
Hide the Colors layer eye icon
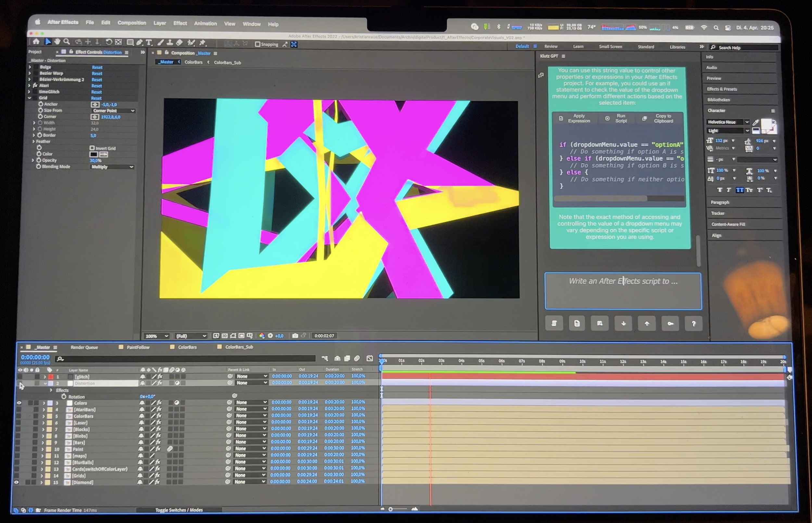click(19, 403)
